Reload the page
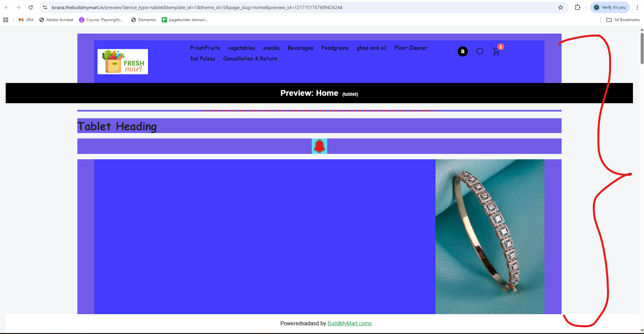 31,7
